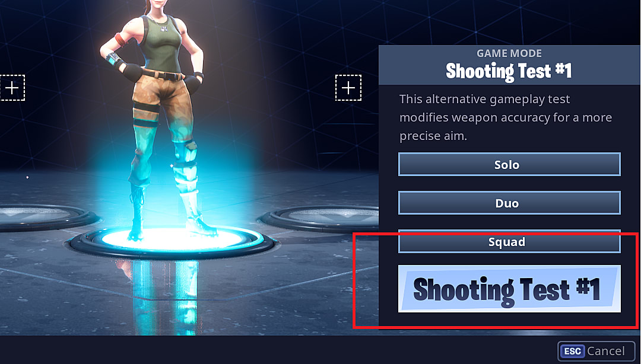Choose the Duo game mode
Screen dimensions: 641x364
pyautogui.click(x=509, y=203)
